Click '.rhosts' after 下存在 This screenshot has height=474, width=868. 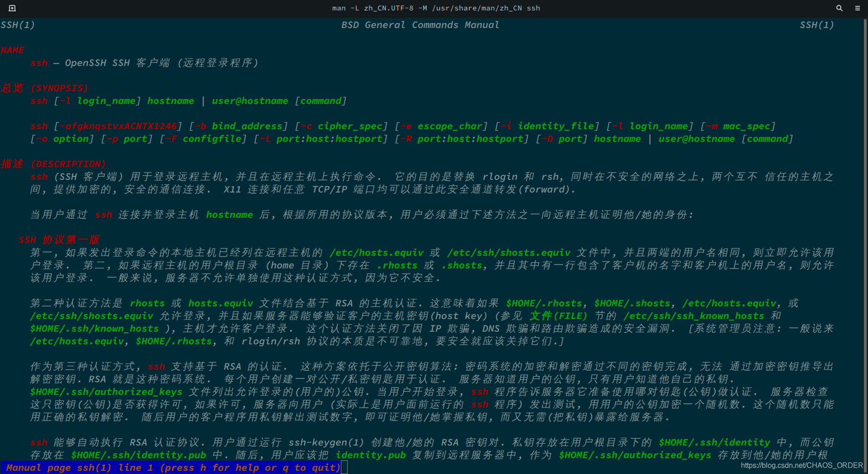tap(397, 265)
